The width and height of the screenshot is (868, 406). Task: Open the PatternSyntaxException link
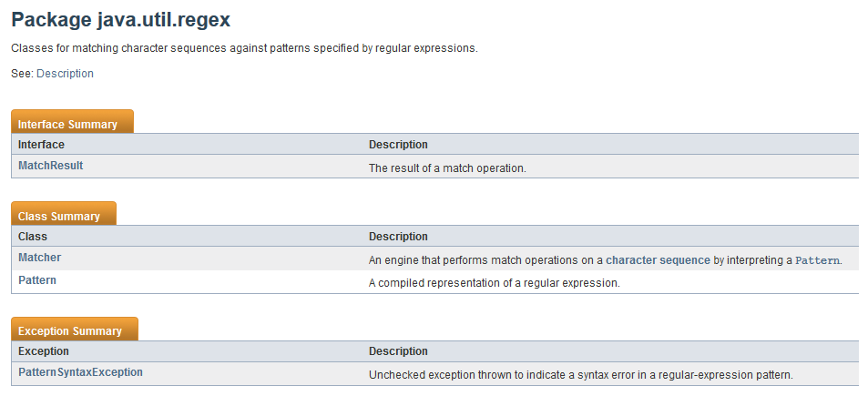point(80,373)
